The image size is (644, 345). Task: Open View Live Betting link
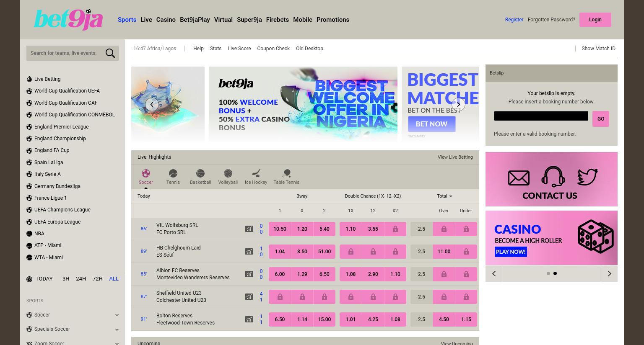[x=455, y=157]
